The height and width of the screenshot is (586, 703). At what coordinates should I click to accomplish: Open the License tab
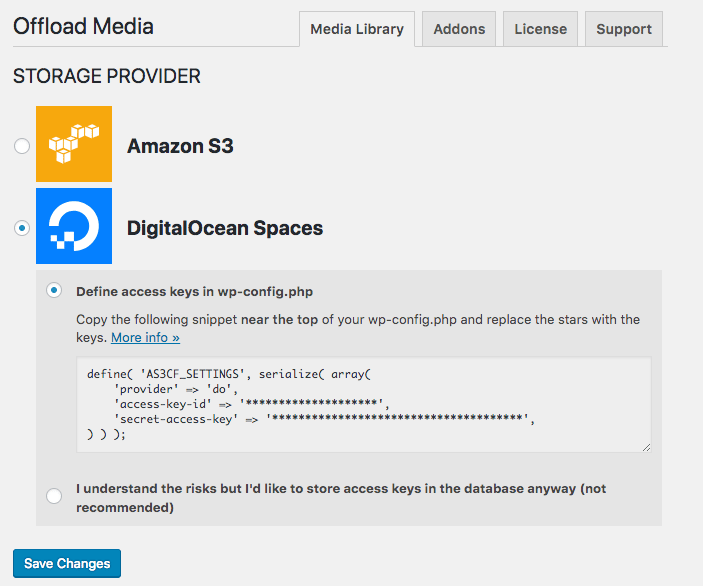point(540,29)
